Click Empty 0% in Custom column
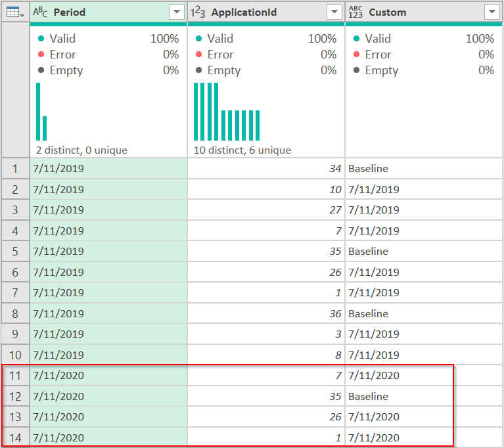 424,70
